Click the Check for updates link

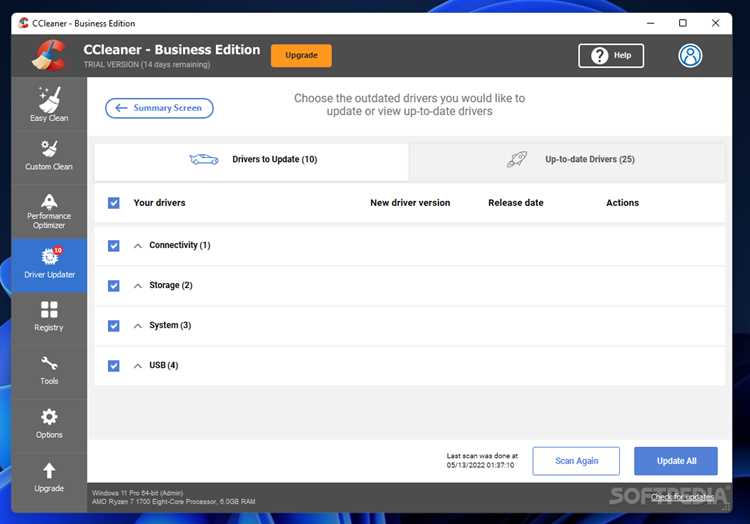tap(682, 497)
